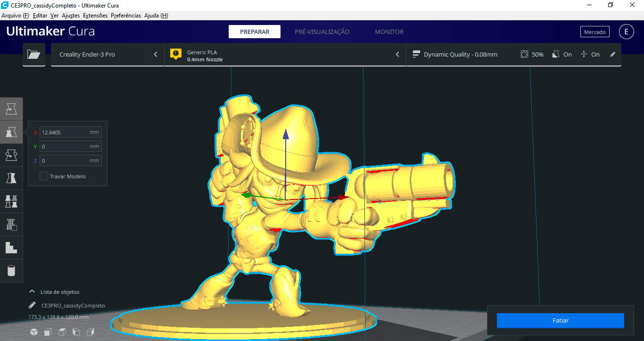Viewport: 644px width, 341px height.
Task: Click the blue Z-axis arrow on the model
Action: tap(285, 134)
